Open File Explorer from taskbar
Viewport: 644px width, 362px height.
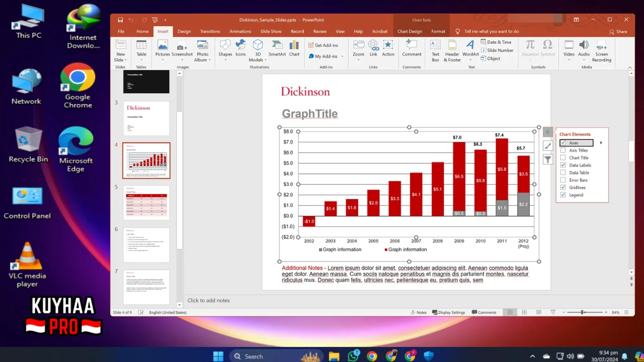[x=334, y=356]
